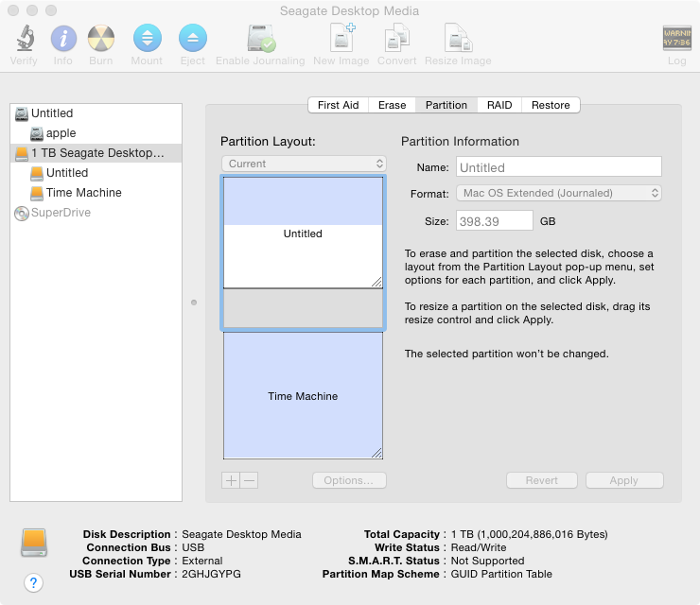The width and height of the screenshot is (700, 605).
Task: Switch to the Erase tab
Action: [392, 105]
